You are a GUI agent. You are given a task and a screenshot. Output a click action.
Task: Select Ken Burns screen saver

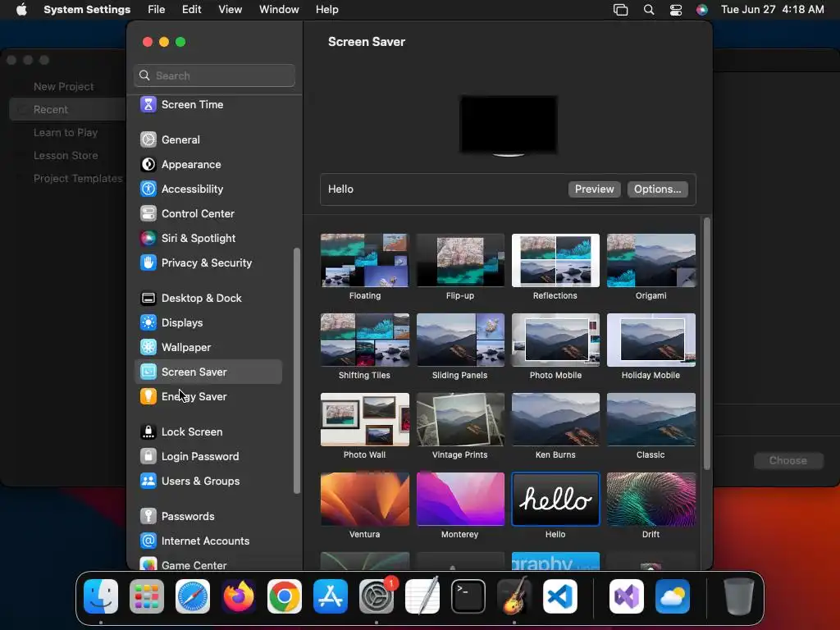coord(555,419)
